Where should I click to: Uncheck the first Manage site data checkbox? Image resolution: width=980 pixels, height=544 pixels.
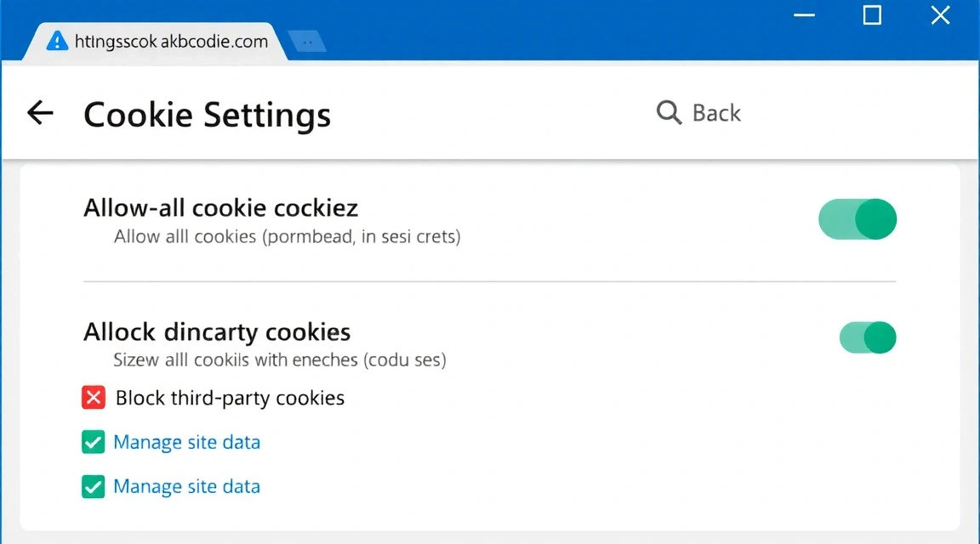pos(93,442)
